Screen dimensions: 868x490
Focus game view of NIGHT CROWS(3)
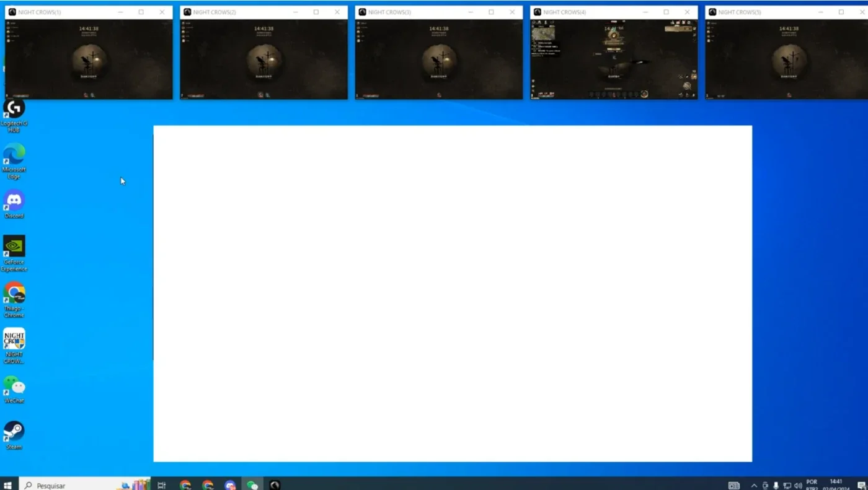click(x=439, y=59)
